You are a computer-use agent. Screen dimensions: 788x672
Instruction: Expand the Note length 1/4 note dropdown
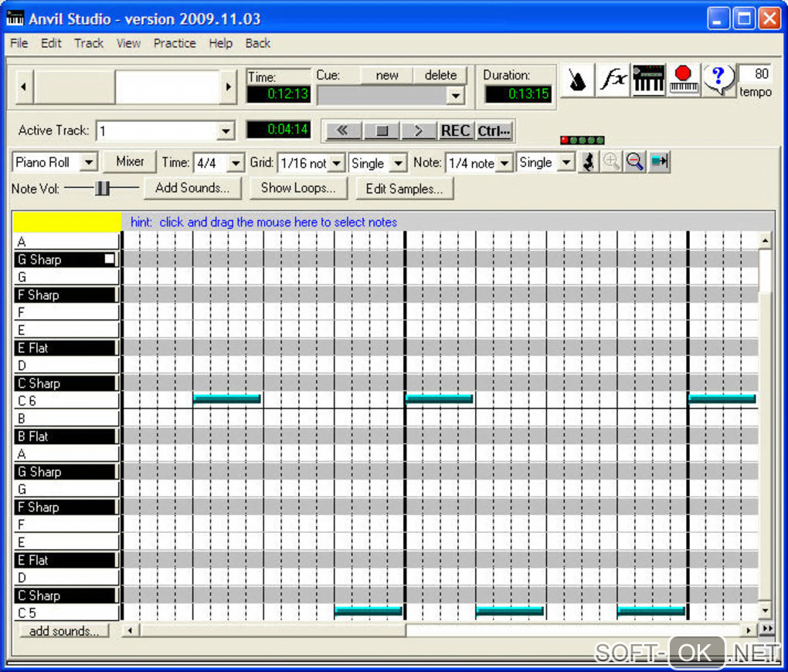[x=504, y=164]
